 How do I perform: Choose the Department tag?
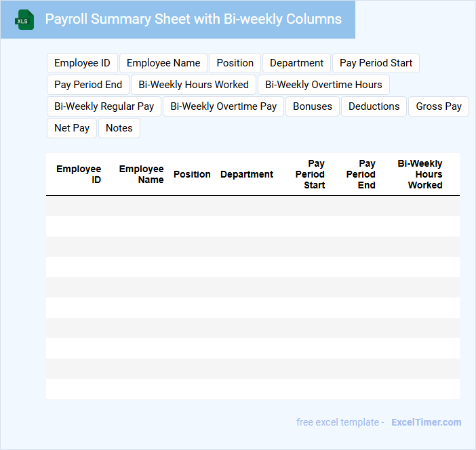click(296, 63)
